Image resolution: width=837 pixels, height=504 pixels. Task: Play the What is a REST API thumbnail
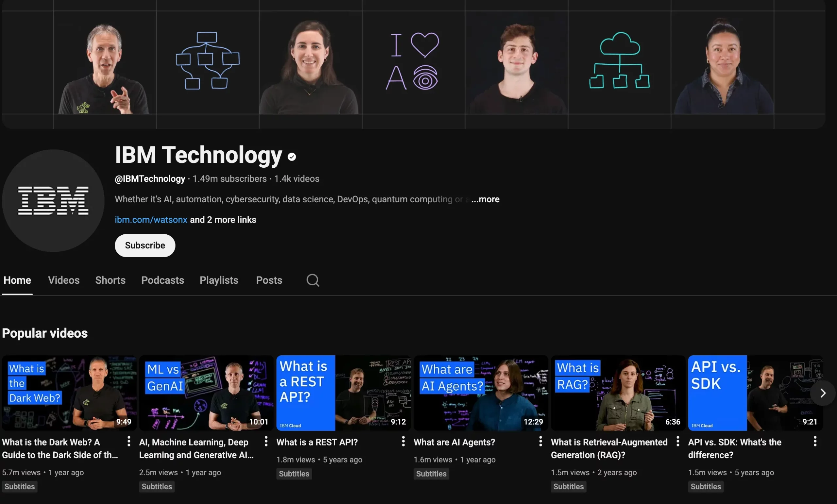(x=343, y=393)
